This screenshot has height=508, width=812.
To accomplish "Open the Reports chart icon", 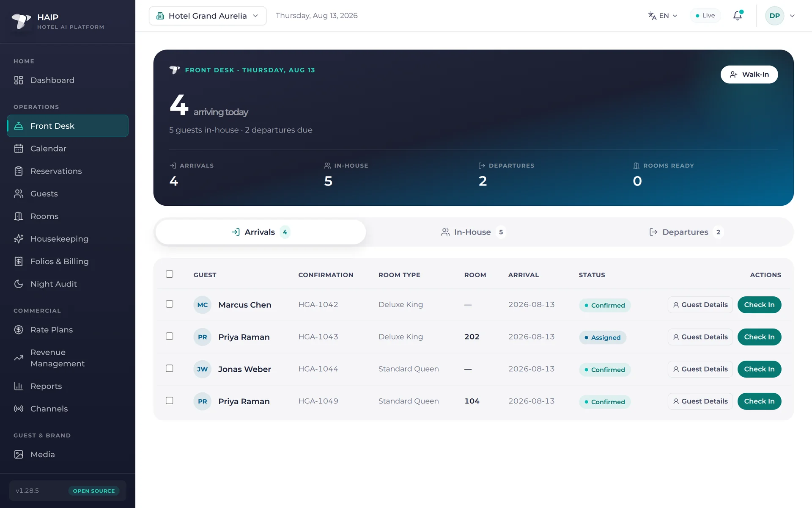I will (x=19, y=386).
